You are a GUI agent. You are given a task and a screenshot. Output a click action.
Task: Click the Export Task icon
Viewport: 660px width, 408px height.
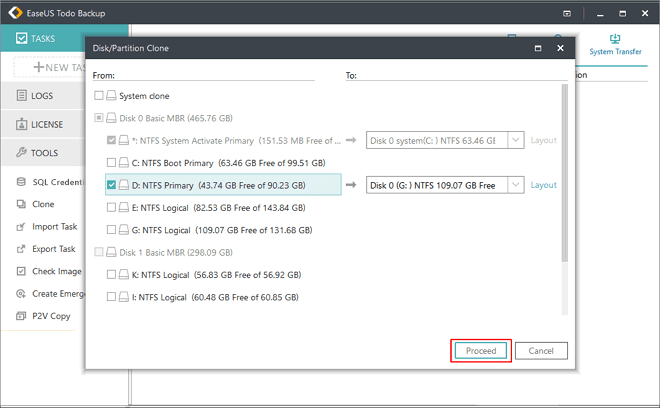click(x=21, y=249)
